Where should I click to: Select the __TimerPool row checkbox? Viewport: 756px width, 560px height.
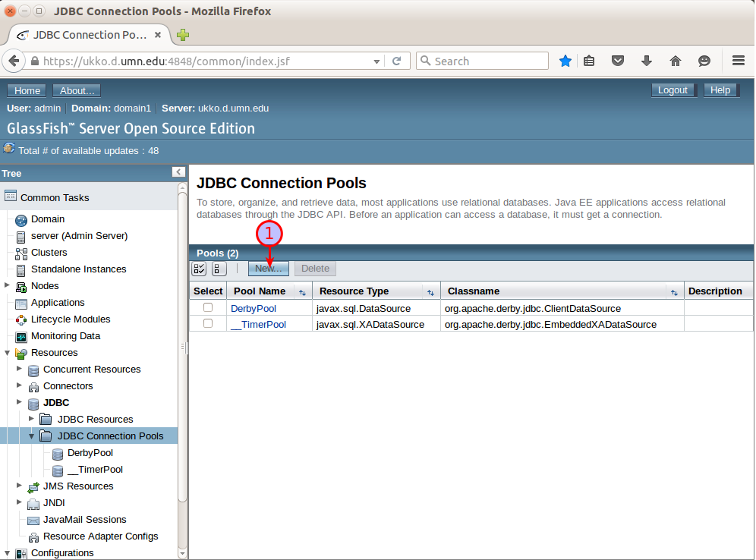click(x=207, y=324)
